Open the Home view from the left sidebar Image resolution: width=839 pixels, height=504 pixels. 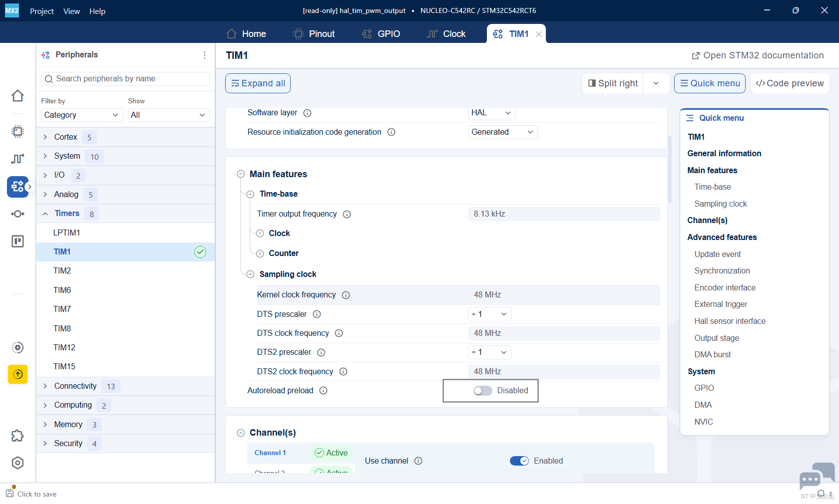click(17, 96)
